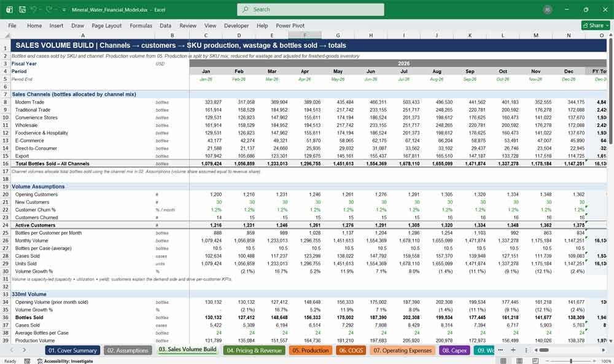This screenshot has width=614, height=364.
Task: Click vertical scrollbar down arrow
Action: tap(610, 341)
